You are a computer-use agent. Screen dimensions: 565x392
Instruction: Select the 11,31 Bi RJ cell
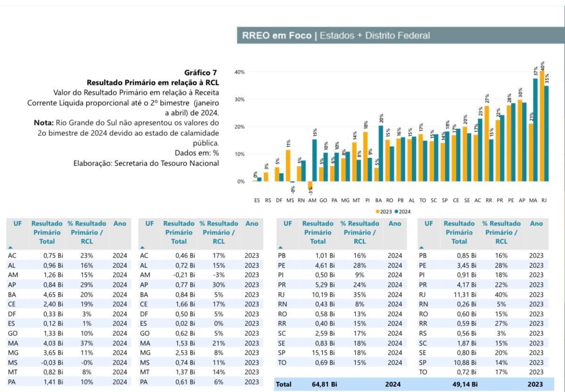pyautogui.click(x=466, y=294)
